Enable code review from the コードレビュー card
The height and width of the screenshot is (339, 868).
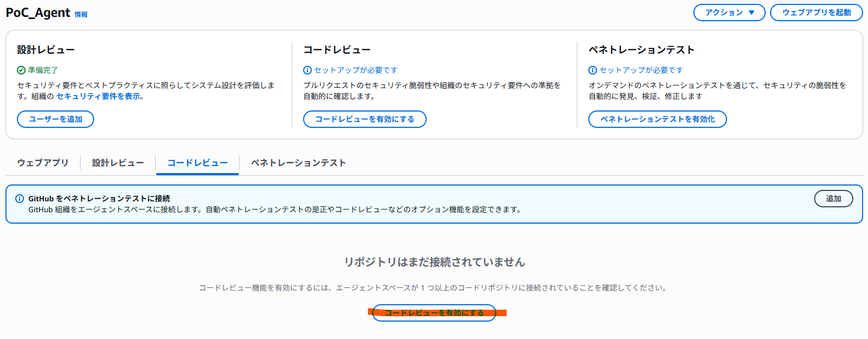pos(365,119)
